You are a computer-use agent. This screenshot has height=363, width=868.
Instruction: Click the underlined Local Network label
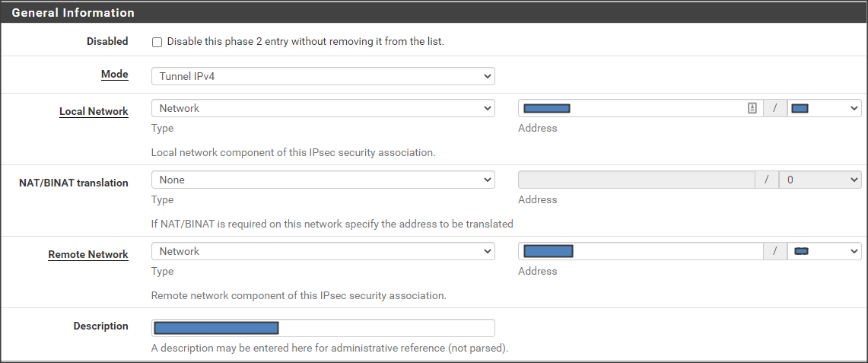coord(94,112)
